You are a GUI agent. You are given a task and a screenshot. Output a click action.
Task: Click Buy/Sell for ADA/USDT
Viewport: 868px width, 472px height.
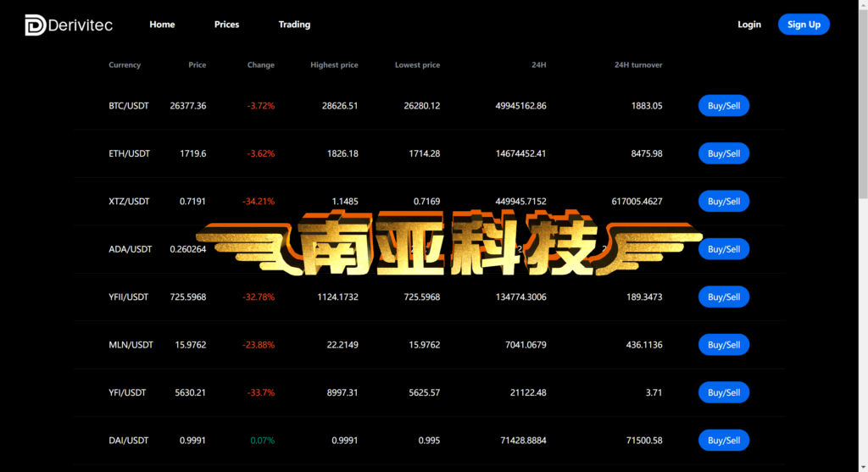point(724,249)
